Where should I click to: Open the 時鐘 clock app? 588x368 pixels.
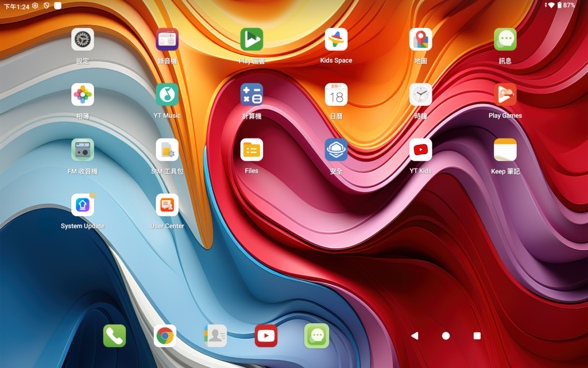(x=420, y=95)
